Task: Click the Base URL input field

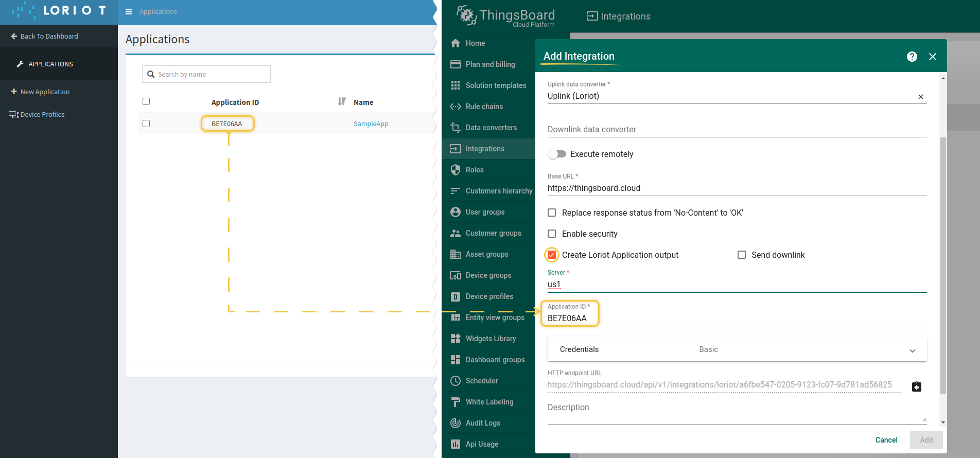Action: [x=737, y=188]
